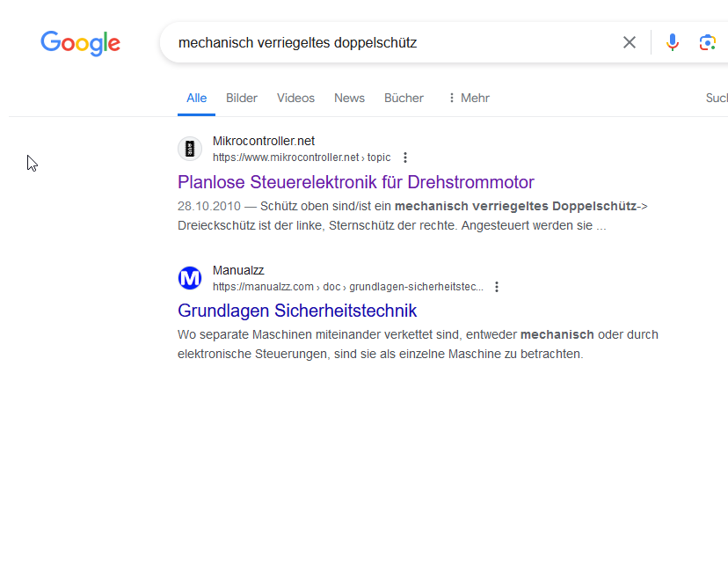Click the 28.10.2010 snippet date
Image resolution: width=728 pixels, height=564 pixels.
pyautogui.click(x=209, y=206)
